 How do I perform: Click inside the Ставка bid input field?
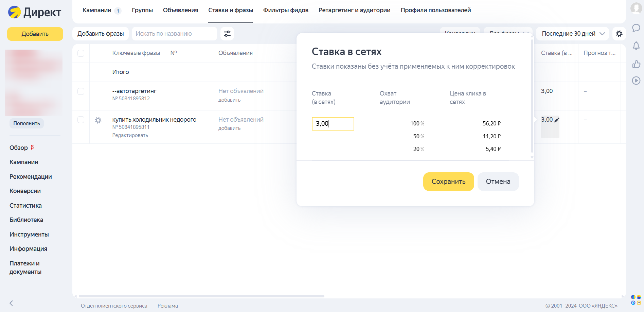coord(333,124)
